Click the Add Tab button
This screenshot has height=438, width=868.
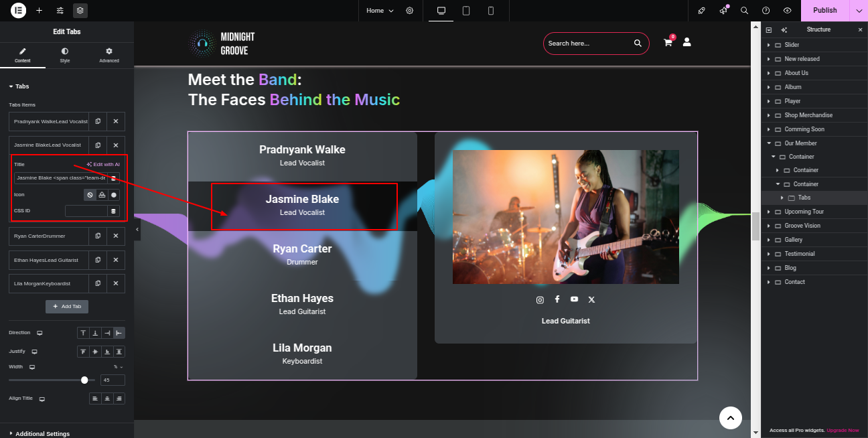67,306
